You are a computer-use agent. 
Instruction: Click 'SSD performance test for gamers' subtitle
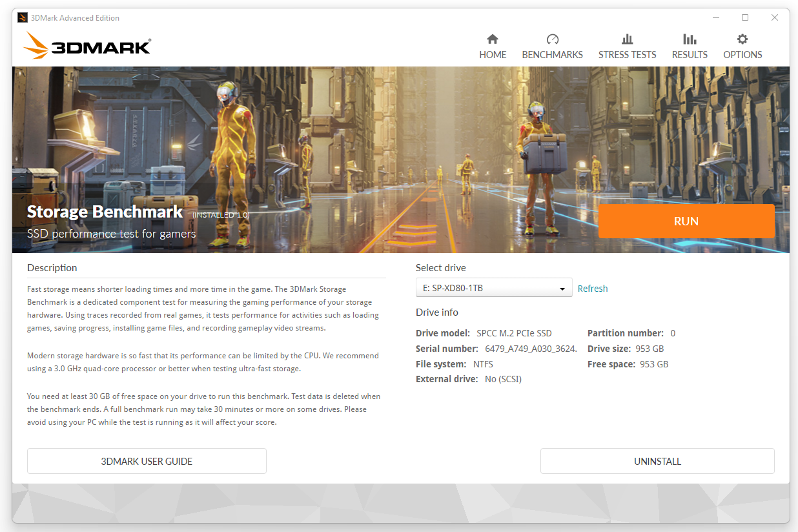click(112, 234)
